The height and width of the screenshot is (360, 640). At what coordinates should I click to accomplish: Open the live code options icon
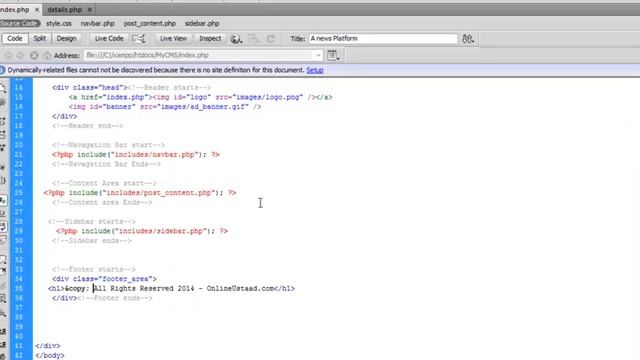(139, 39)
